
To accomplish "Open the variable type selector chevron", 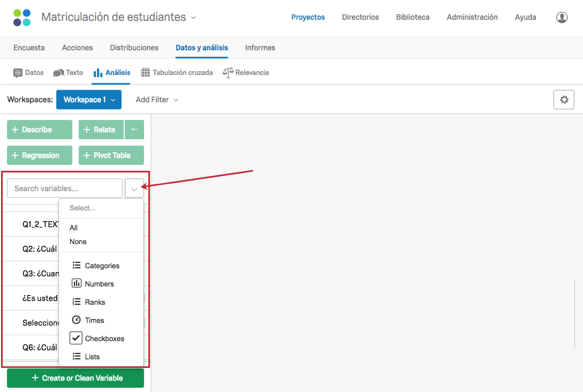I will 134,188.
